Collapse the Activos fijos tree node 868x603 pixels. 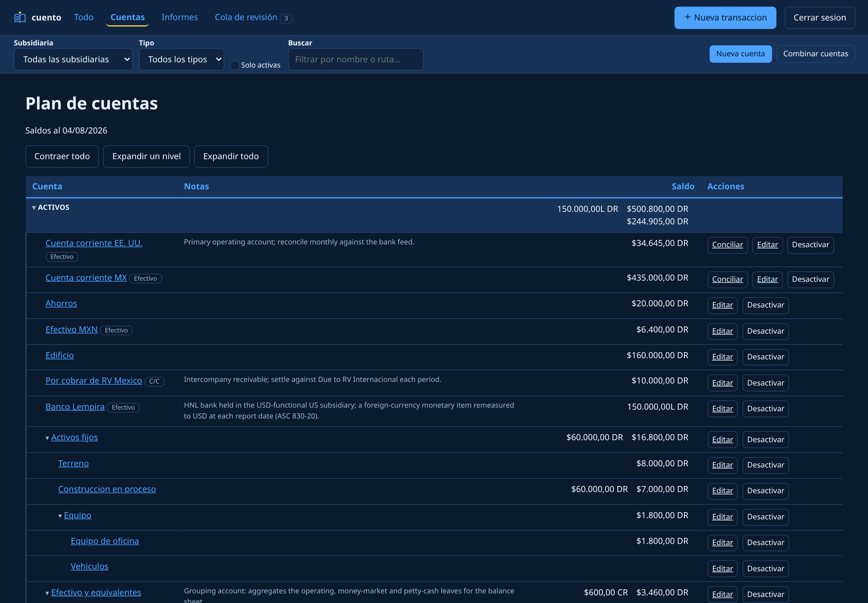(47, 438)
